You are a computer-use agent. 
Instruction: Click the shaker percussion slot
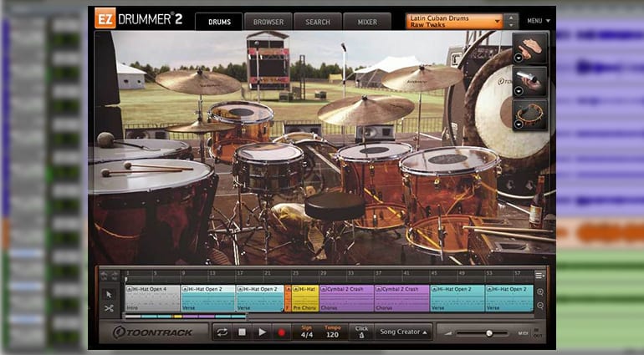pyautogui.click(x=529, y=81)
